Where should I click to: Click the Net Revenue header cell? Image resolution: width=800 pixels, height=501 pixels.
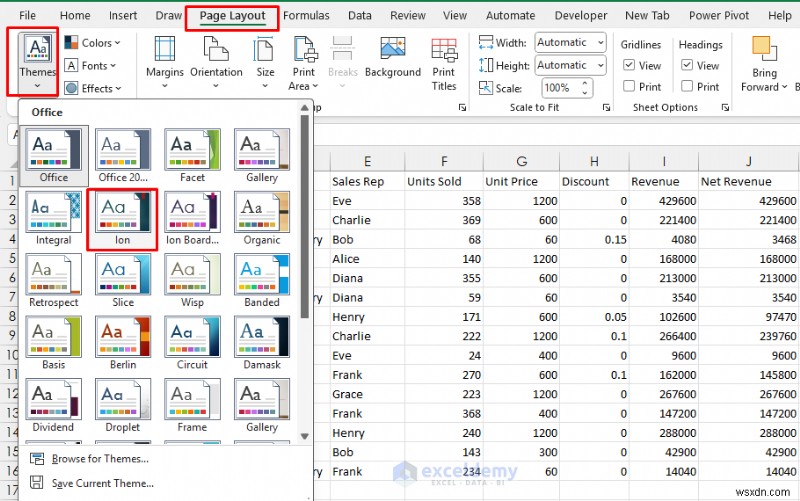tap(748, 182)
